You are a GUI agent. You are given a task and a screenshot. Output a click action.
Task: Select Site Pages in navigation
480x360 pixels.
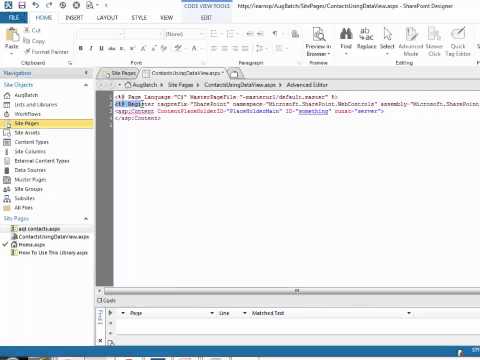tap(47, 123)
